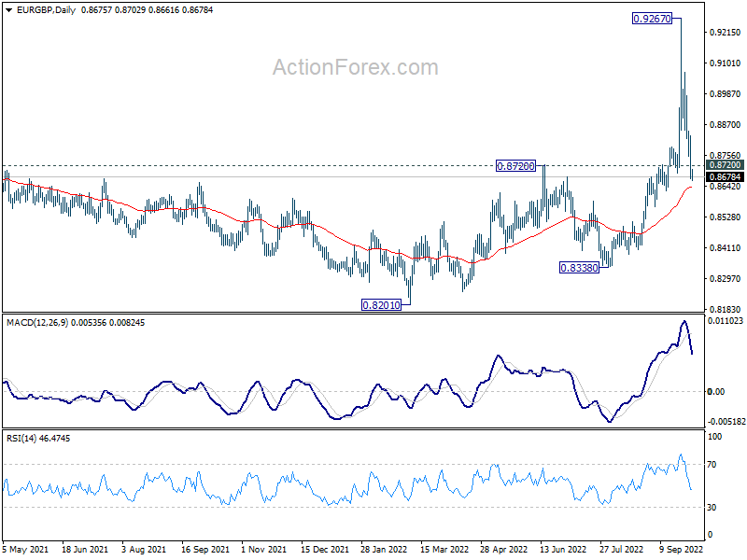Click the 3 Aug 2021 date label
Image resolution: width=747 pixels, height=560 pixels.
(144, 550)
